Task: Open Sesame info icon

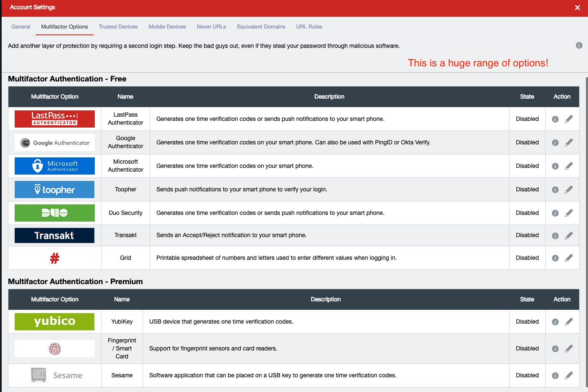Action: click(x=555, y=376)
